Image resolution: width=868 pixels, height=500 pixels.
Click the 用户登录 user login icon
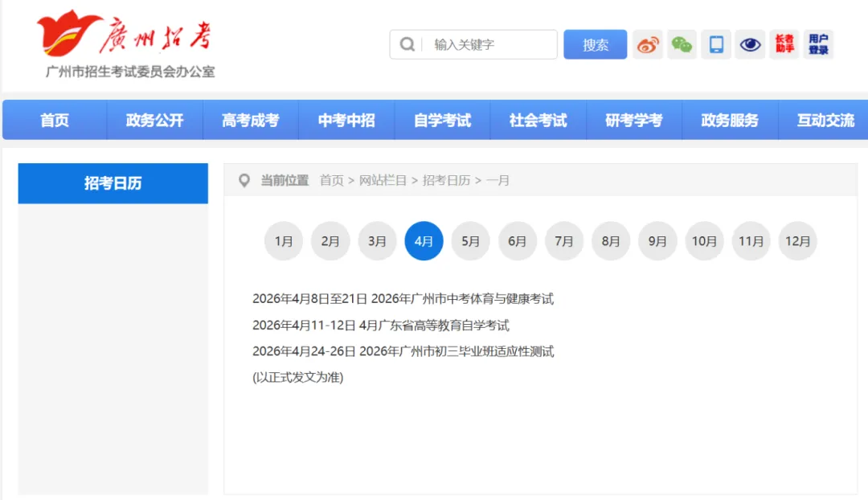tap(817, 45)
